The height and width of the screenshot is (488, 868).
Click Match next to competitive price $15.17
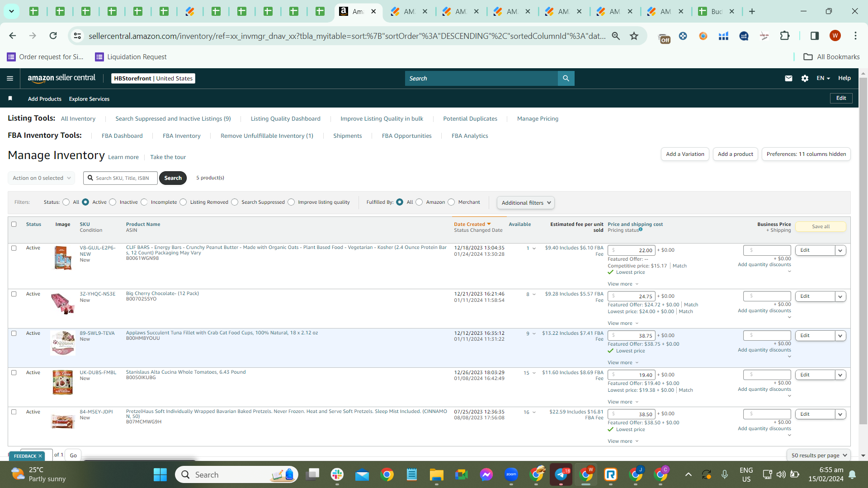[679, 266]
